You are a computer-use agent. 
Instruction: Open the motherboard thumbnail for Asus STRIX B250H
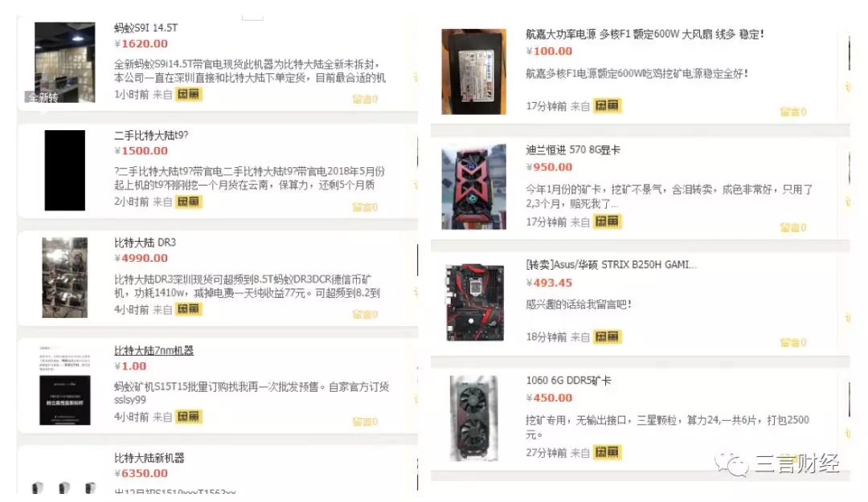coord(475,303)
